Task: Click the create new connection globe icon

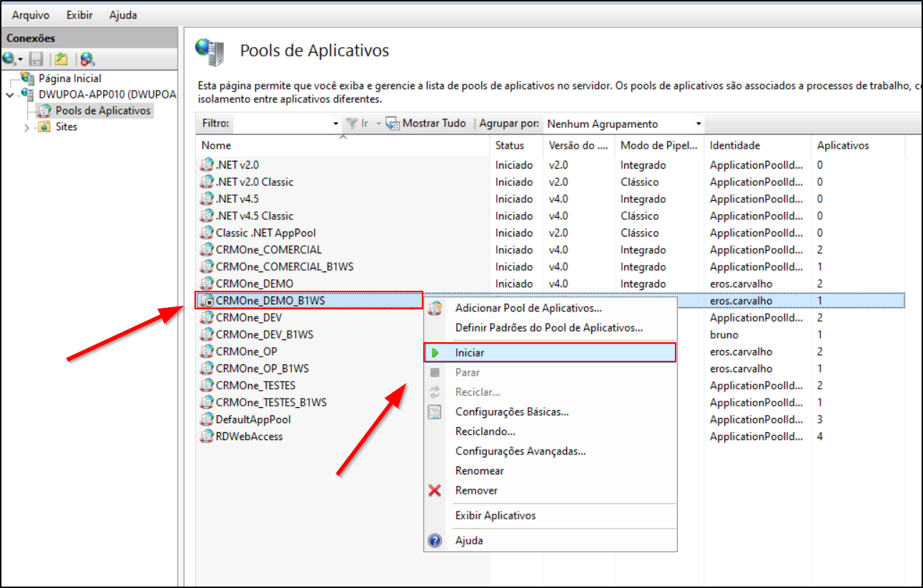Action: 9,59
